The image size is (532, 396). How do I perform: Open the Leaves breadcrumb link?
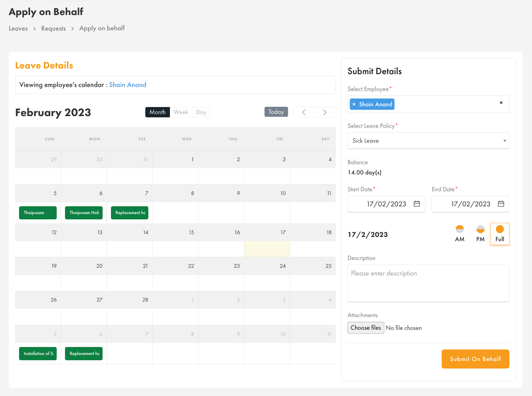pos(18,28)
